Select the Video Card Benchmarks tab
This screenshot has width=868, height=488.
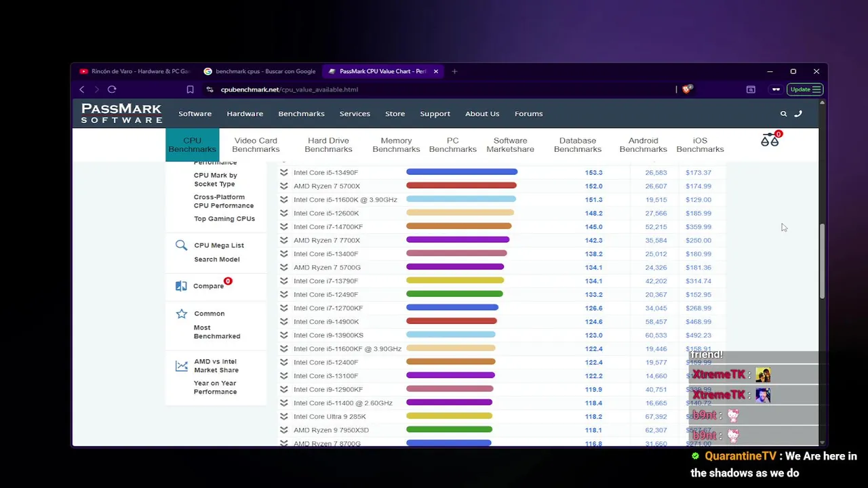point(256,145)
